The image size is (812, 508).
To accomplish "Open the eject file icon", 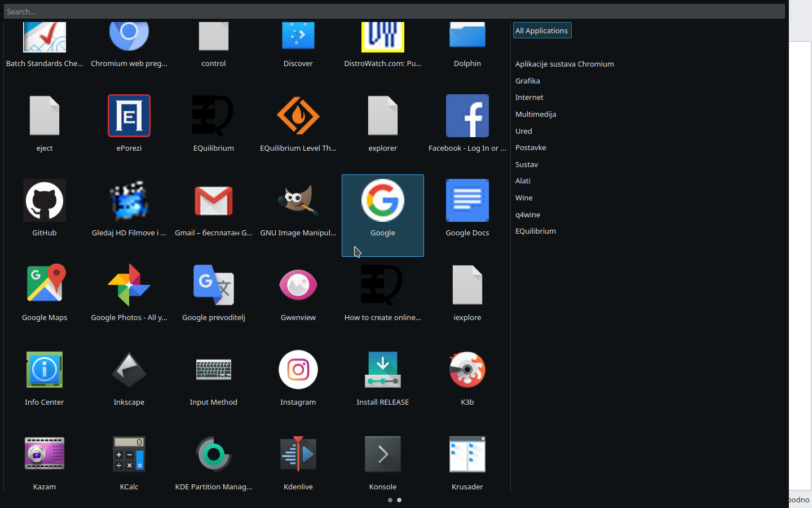I will click(45, 116).
